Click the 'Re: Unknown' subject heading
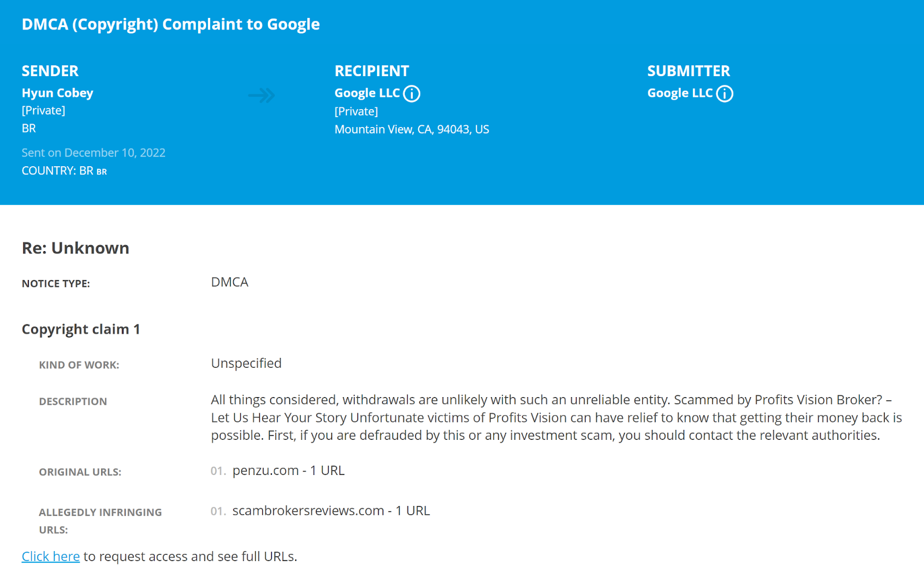924x576 pixels. 76,248
